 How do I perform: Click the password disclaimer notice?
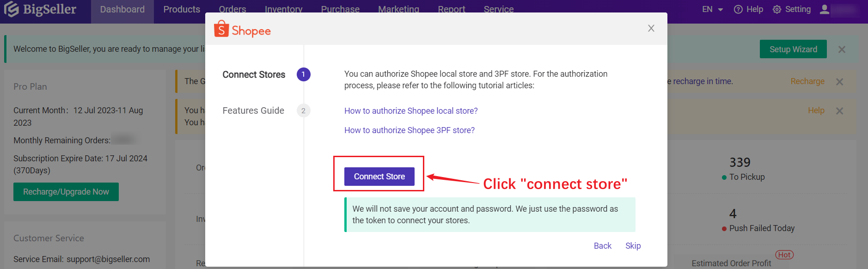click(490, 214)
